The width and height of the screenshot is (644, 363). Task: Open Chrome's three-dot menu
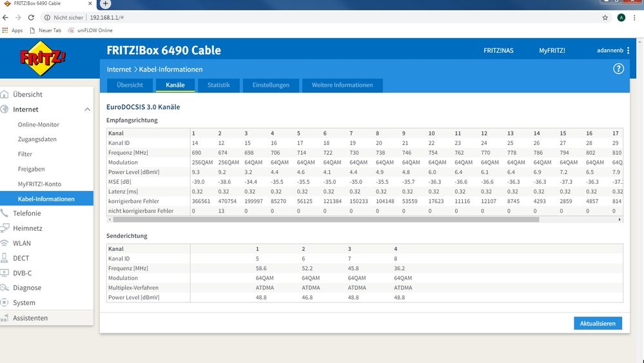(634, 17)
